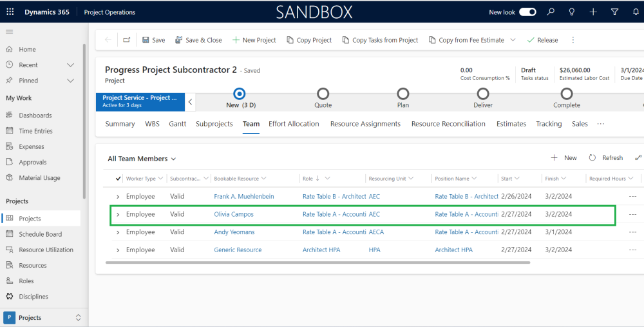Click the plus quick-create icon in header

(x=593, y=12)
